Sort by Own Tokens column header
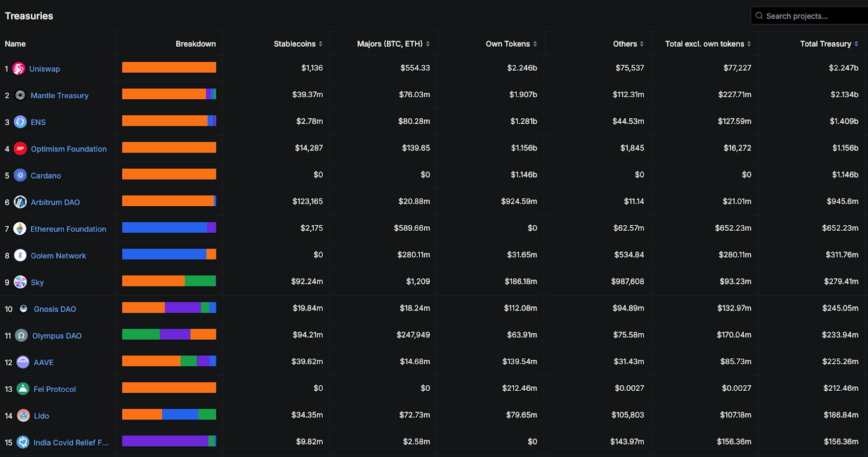The width and height of the screenshot is (868, 457). 511,44
